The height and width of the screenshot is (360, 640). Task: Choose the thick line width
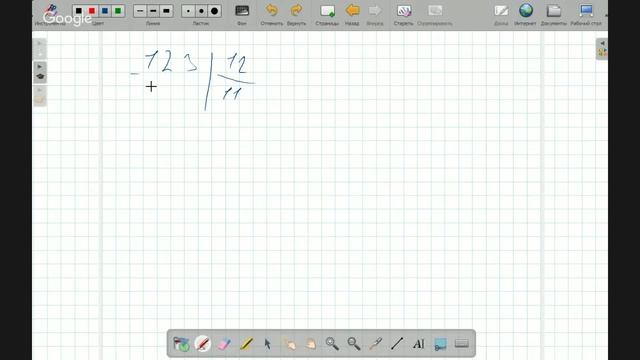[166, 11]
